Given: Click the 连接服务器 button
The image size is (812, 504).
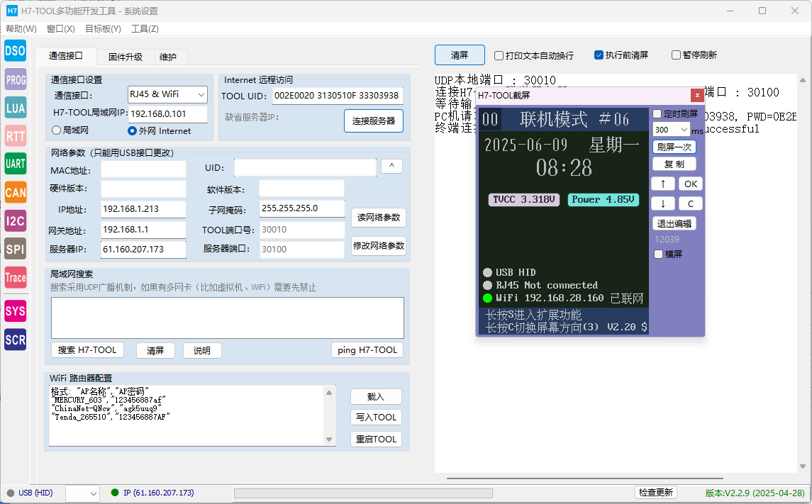Looking at the screenshot, I should [x=373, y=121].
